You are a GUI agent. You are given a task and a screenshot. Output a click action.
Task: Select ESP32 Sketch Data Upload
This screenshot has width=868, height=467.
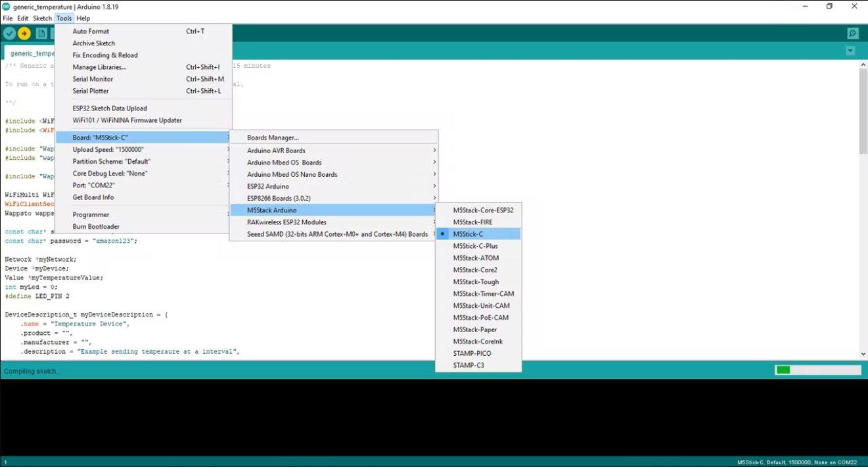pyautogui.click(x=143, y=109)
